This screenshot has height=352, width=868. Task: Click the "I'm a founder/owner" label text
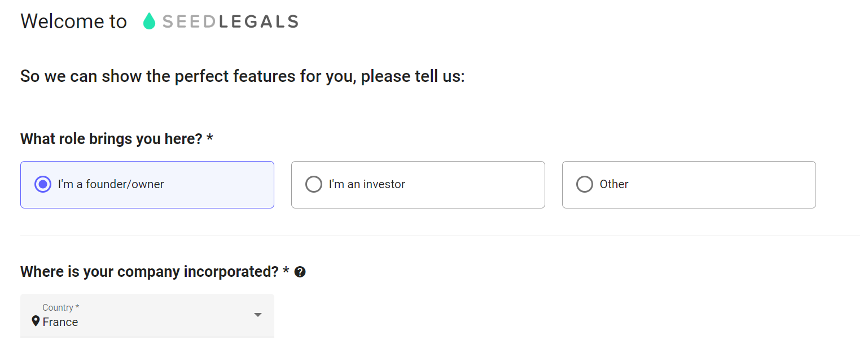[111, 184]
